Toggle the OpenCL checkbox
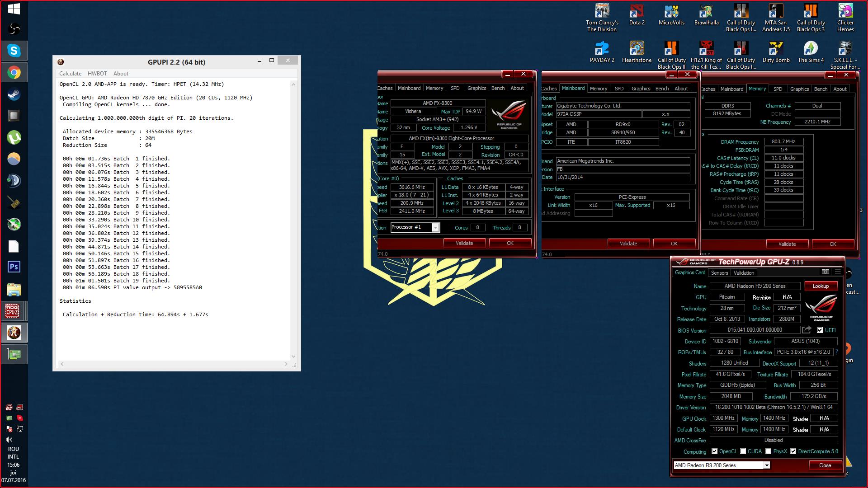This screenshot has height=488, width=868. [x=714, y=451]
